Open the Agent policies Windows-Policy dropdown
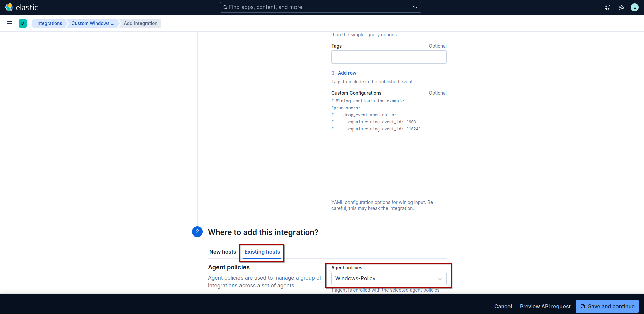Viewport: 644px width, 314px height. coord(389,279)
